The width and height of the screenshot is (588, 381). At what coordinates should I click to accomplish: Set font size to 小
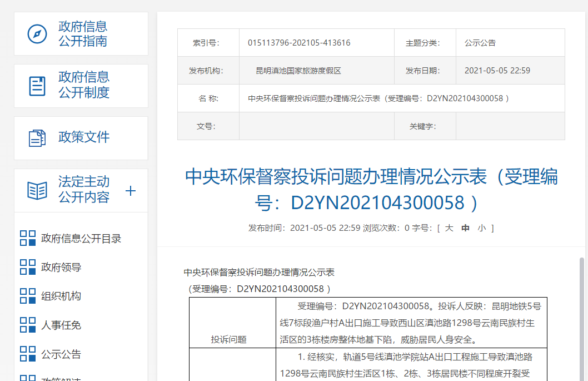pos(482,228)
